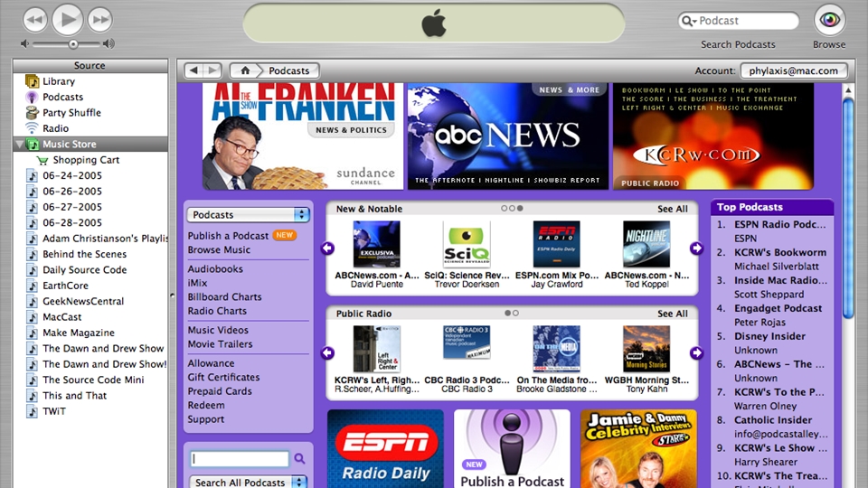Show next Public Radio page arrow
This screenshot has width=868, height=488.
[x=696, y=353]
